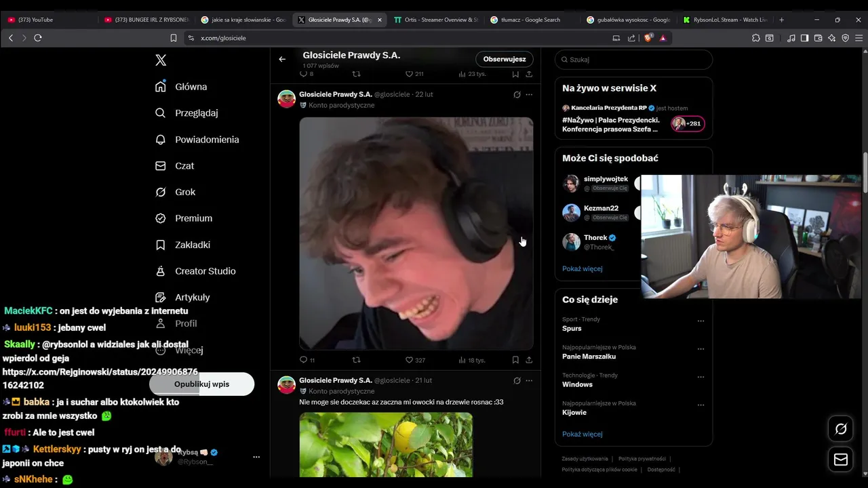This screenshot has height=488, width=868.
Task: Open Artykuły in the sidebar
Action: pos(182,298)
